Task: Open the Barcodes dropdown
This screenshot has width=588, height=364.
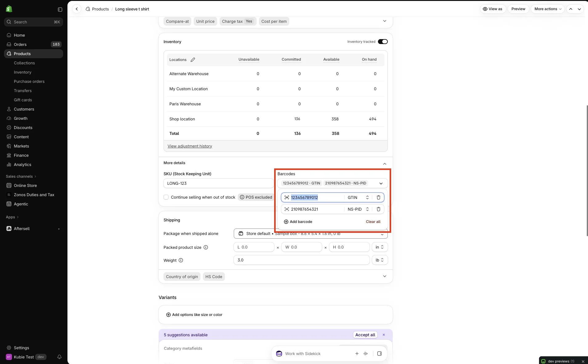Action: click(x=332, y=183)
